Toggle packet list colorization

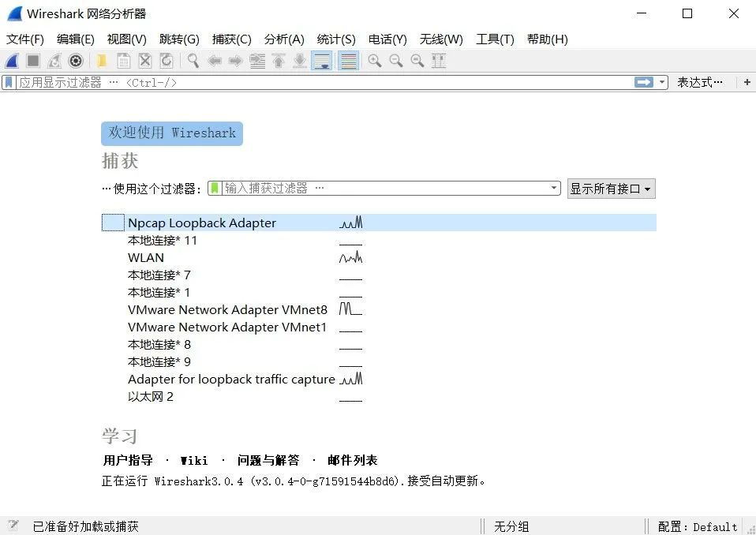pyautogui.click(x=349, y=61)
